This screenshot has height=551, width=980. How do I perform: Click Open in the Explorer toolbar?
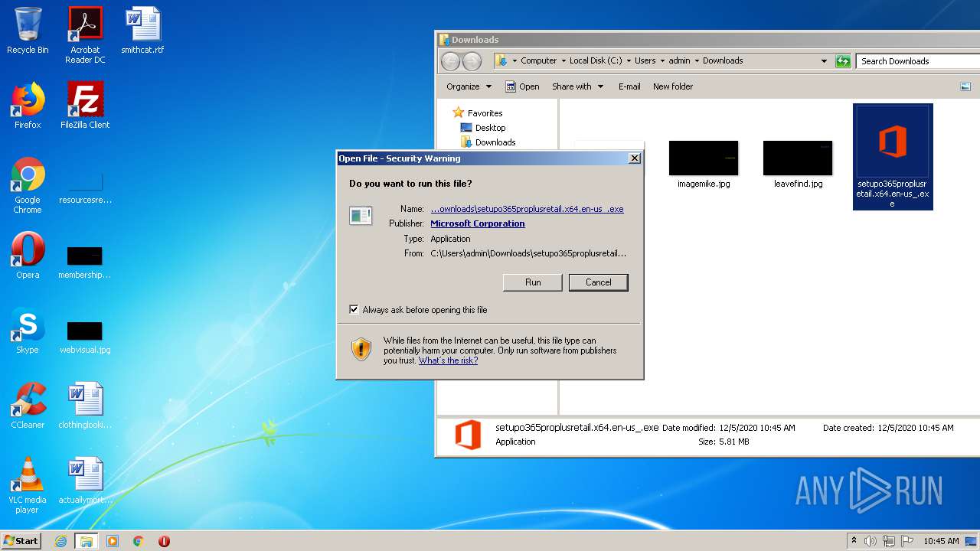click(x=522, y=86)
